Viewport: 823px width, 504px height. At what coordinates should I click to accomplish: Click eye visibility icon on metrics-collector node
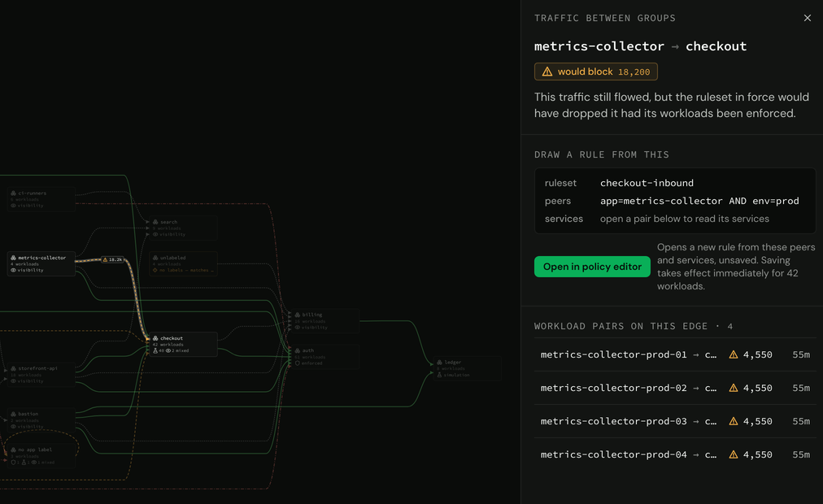pos(14,270)
